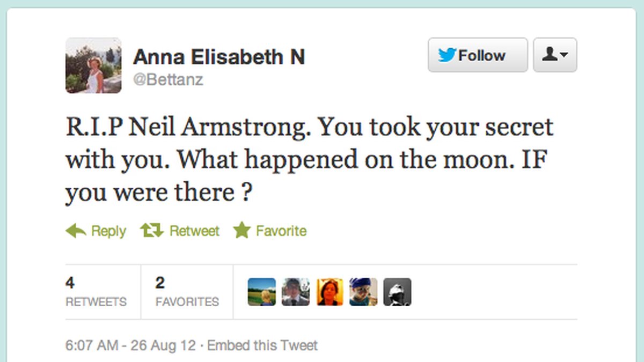Viewport: 644px width, 362px height.
Task: View the 4 retweets count
Action: pyautogui.click(x=96, y=292)
